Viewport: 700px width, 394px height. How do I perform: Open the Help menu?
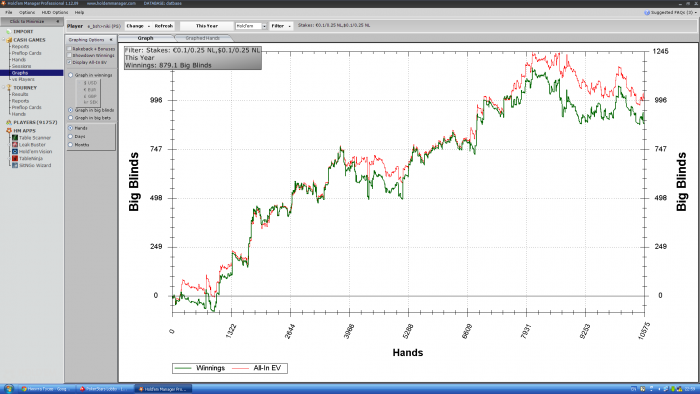79,12
